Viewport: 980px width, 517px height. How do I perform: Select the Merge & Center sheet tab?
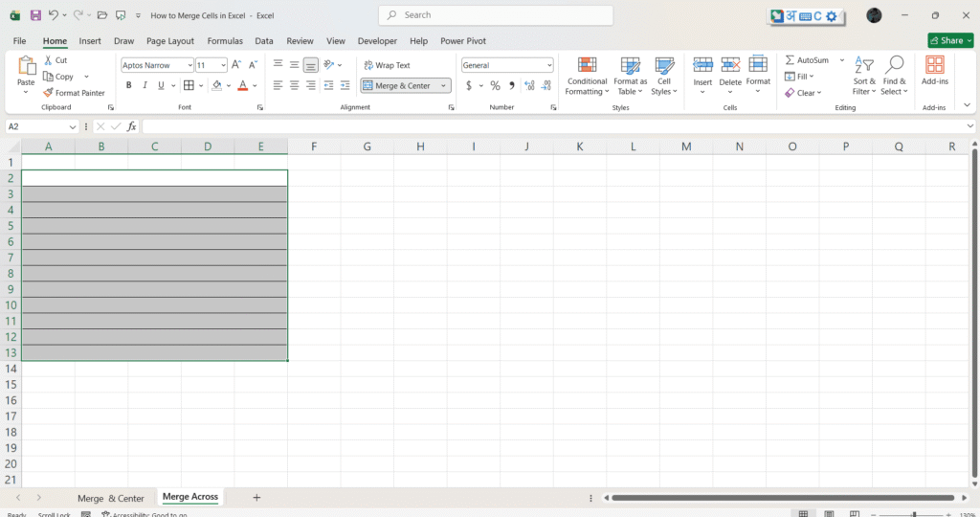pos(111,498)
